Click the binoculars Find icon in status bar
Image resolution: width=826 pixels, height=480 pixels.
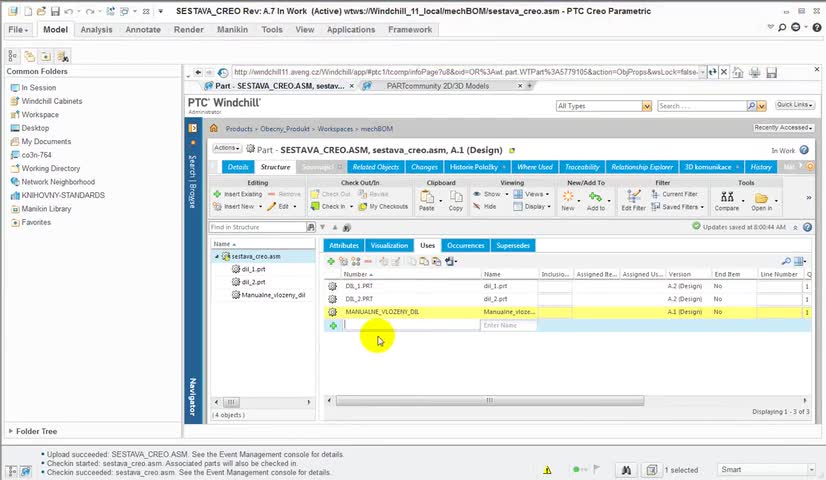tap(626, 469)
